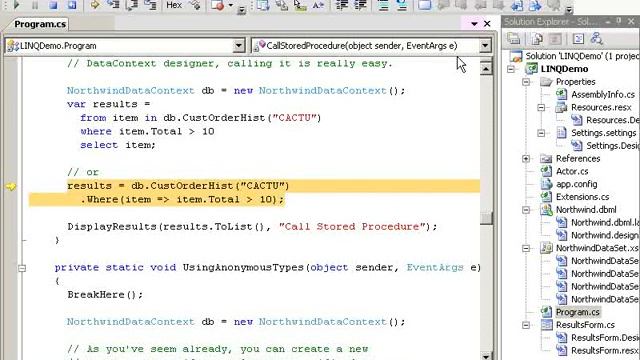The height and width of the screenshot is (360, 640).
Task: Select the Program.cs document tab
Action: point(40,24)
